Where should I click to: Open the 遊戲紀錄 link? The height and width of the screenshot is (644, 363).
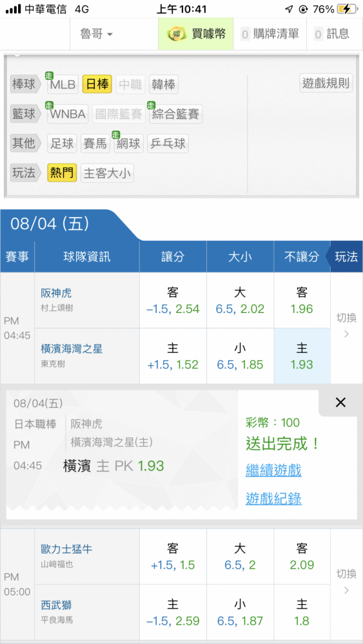(273, 498)
